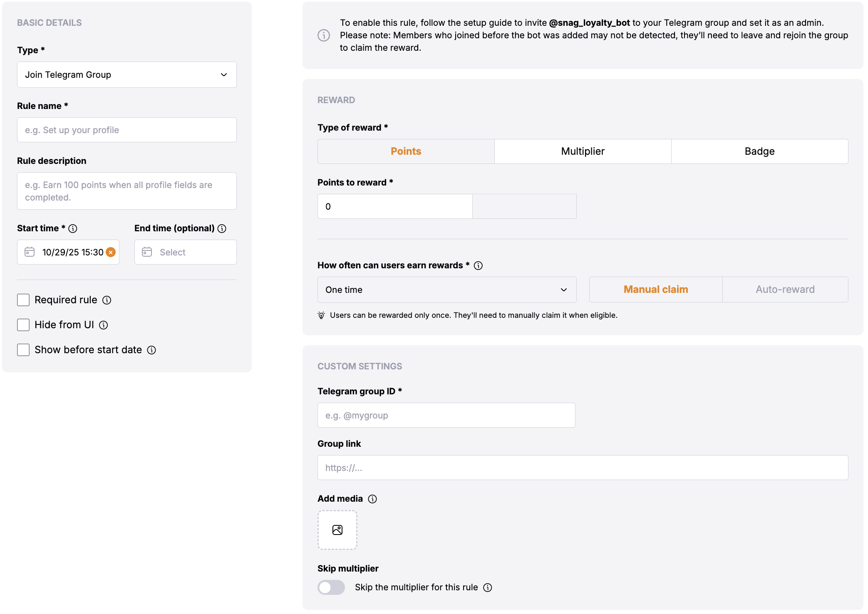Screen dimensions: 868x614
Task: Click the Show before start date info icon
Action: (x=152, y=350)
